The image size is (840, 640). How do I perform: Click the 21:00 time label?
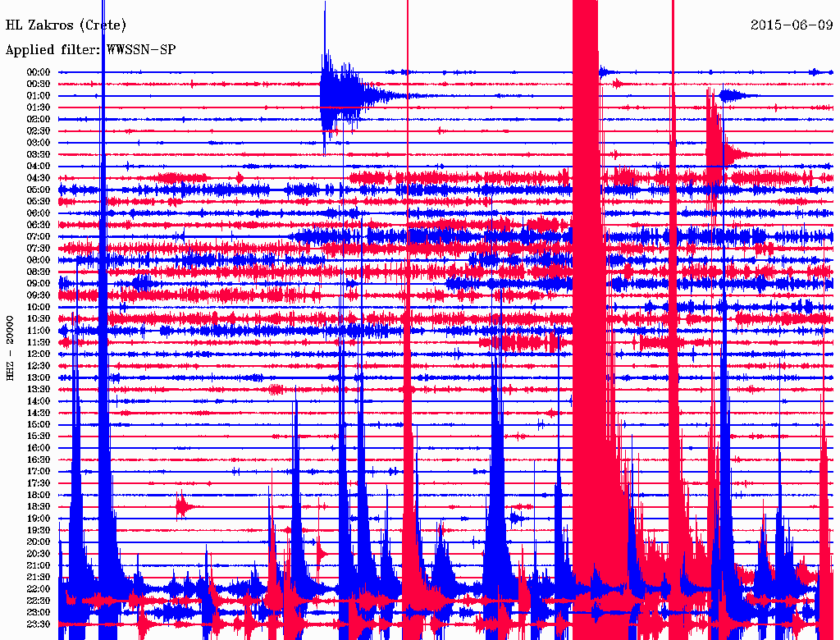[x=39, y=565]
